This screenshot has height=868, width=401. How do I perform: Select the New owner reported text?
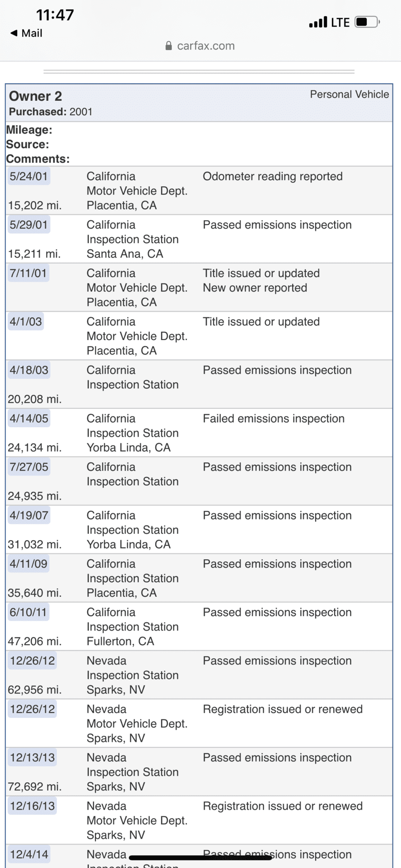click(255, 288)
